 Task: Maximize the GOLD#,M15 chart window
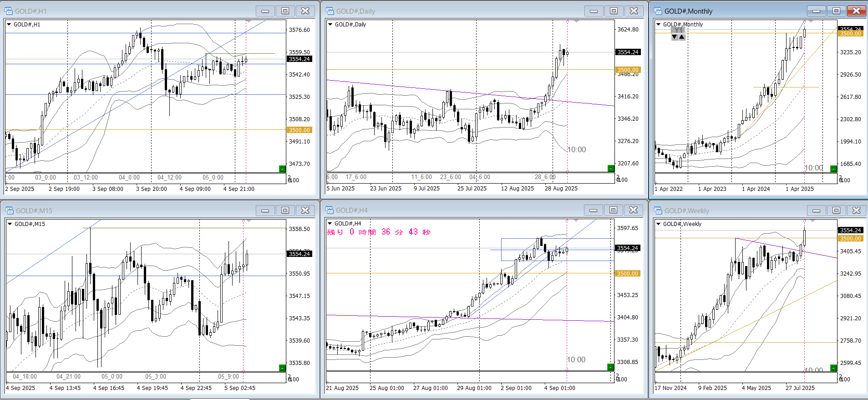285,210
